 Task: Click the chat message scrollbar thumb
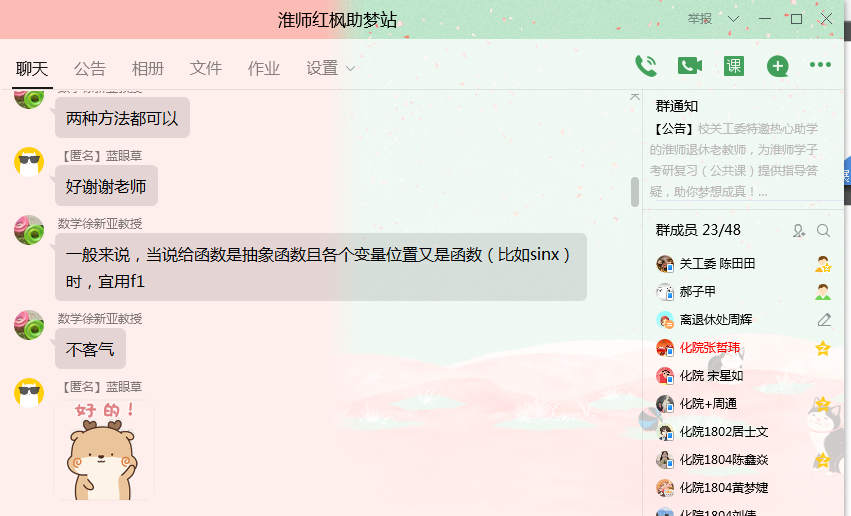pos(634,192)
